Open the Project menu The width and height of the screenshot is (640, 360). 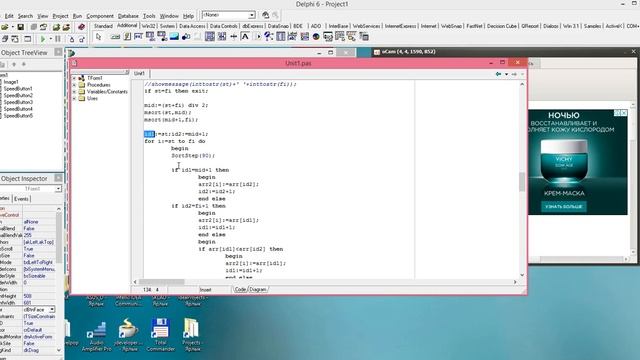pos(60,16)
